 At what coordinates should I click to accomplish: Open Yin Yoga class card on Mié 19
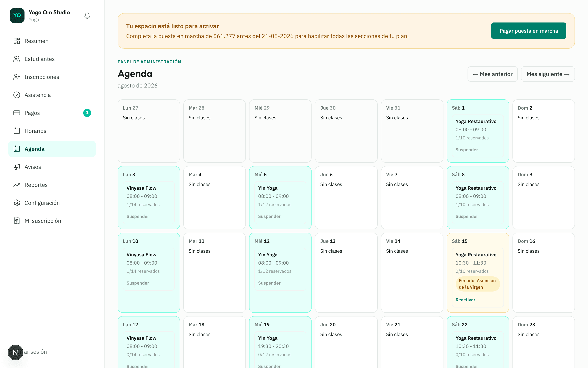(x=280, y=350)
